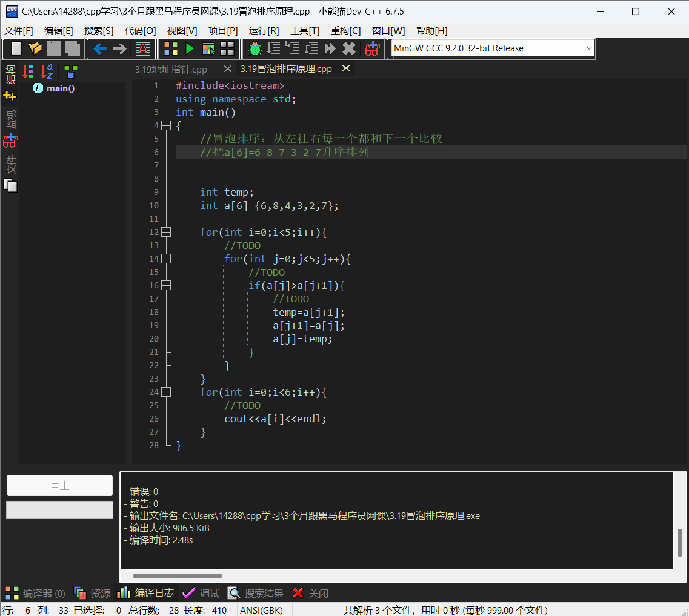Screen dimensions: 689x616
Task: Click Compile and Run toolbar icon
Action: click(x=208, y=48)
